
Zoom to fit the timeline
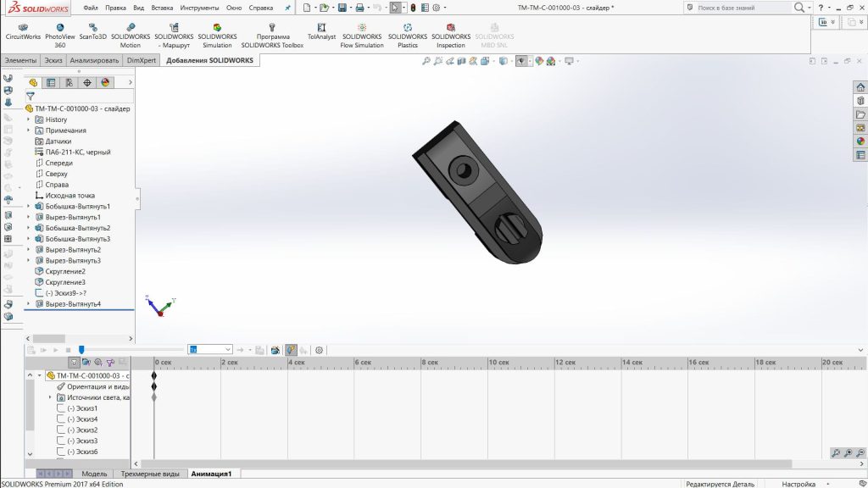click(836, 453)
